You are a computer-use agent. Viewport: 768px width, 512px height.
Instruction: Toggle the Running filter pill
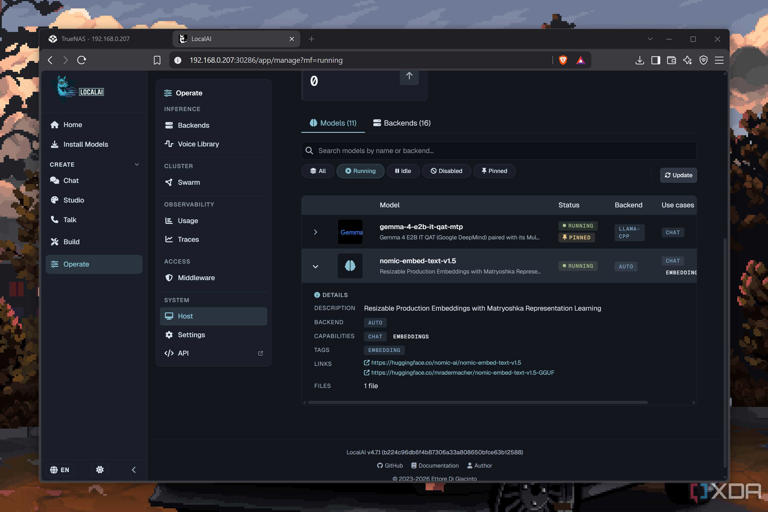pyautogui.click(x=360, y=171)
